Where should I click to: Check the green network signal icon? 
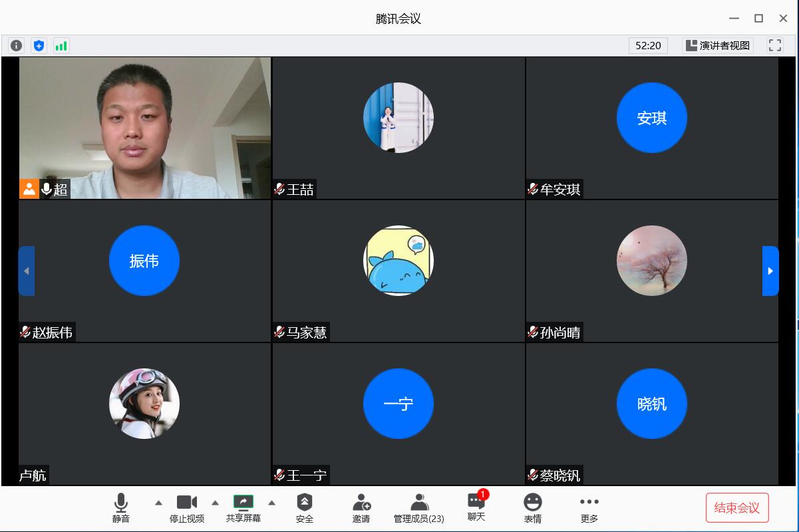point(61,45)
